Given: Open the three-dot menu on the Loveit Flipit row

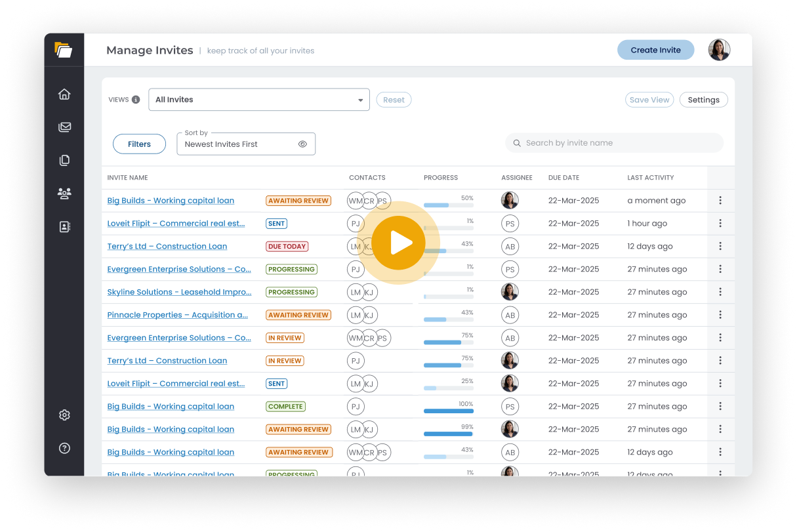Looking at the screenshot, I should [720, 223].
